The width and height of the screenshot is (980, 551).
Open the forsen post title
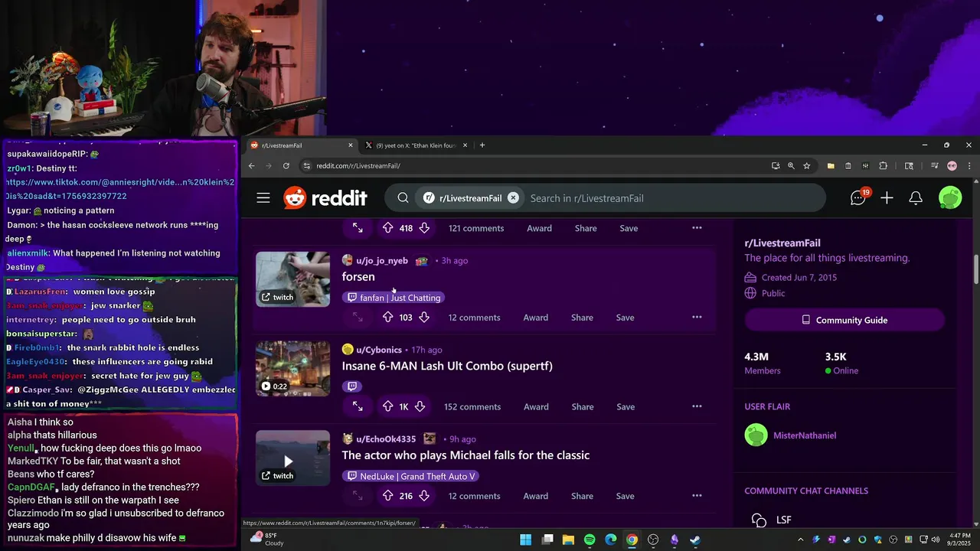click(x=358, y=277)
